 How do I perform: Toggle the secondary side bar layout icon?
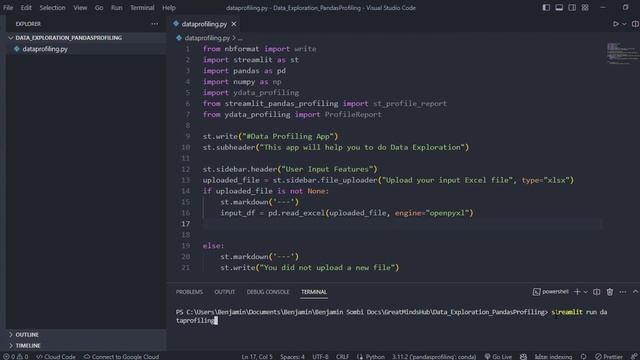pyautogui.click(x=572, y=7)
